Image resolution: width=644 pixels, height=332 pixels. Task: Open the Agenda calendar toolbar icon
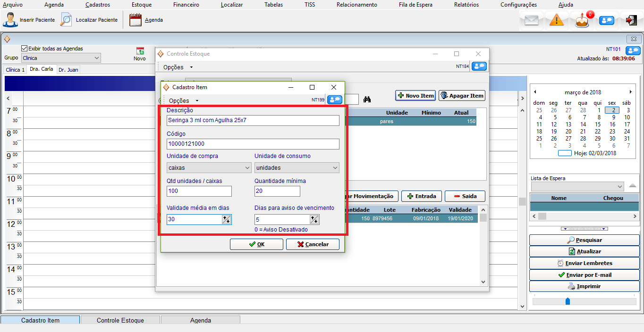coord(136,20)
